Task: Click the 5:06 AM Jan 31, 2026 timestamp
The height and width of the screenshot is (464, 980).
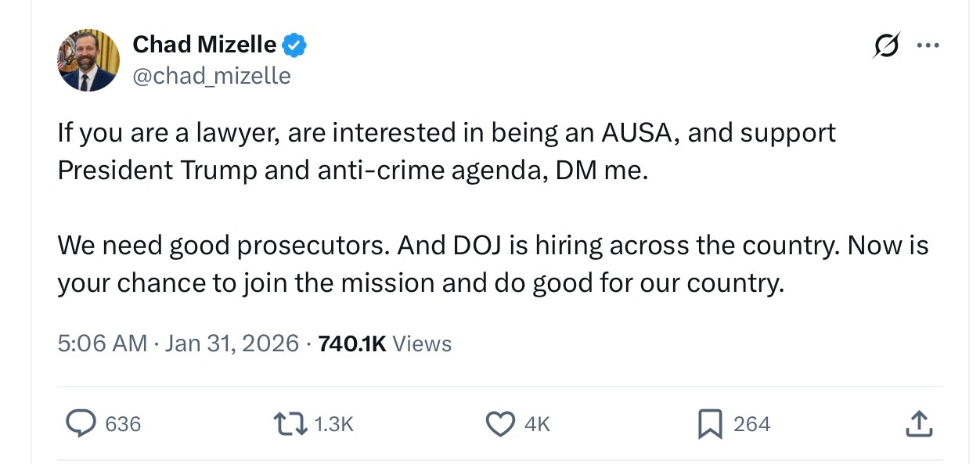Action: 178,344
